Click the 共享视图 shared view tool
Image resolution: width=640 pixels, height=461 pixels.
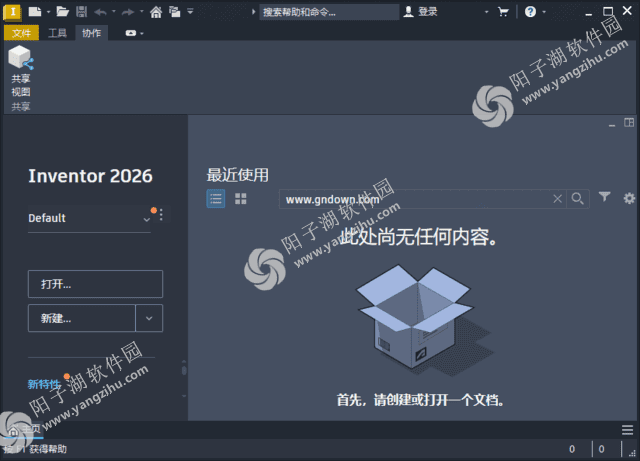pyautogui.click(x=20, y=71)
